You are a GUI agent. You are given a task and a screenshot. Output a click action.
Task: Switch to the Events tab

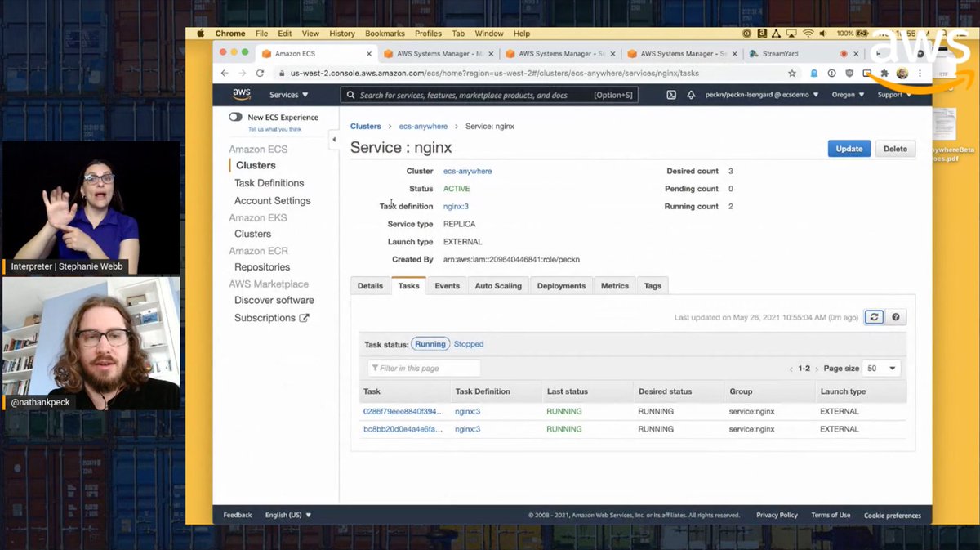click(447, 286)
